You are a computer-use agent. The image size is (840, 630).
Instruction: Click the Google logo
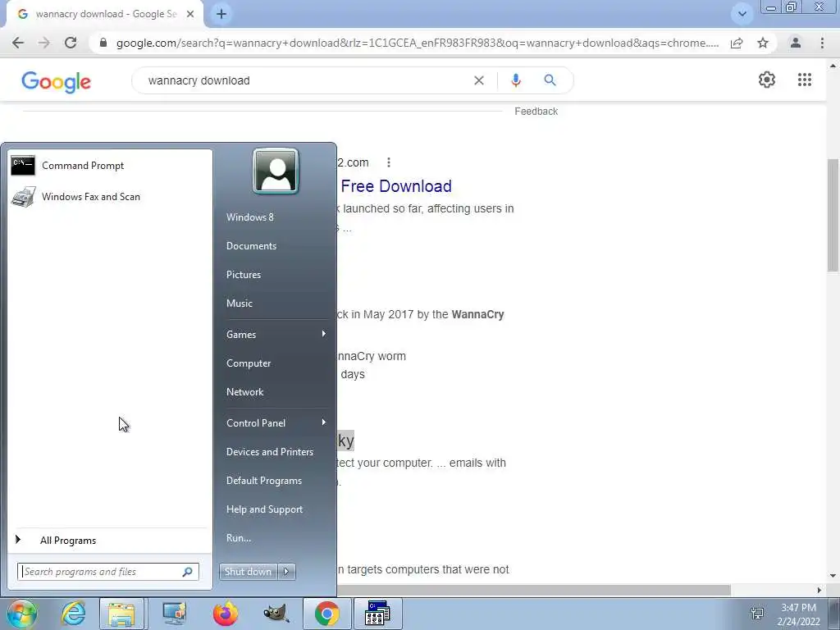[56, 81]
